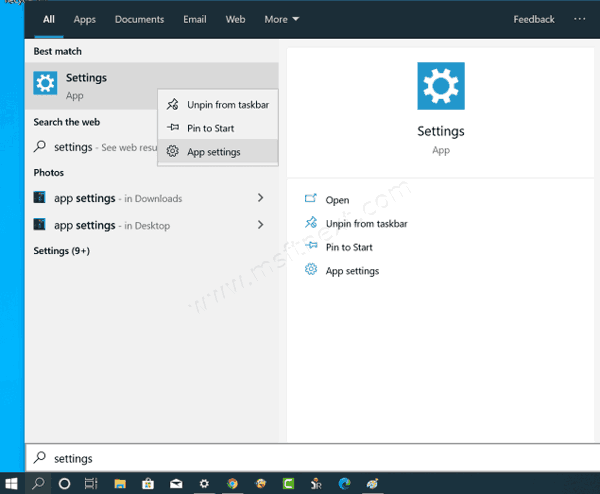Launch Microsoft Store from the taskbar
Image resolution: width=600 pixels, height=494 pixels.
coord(148,484)
